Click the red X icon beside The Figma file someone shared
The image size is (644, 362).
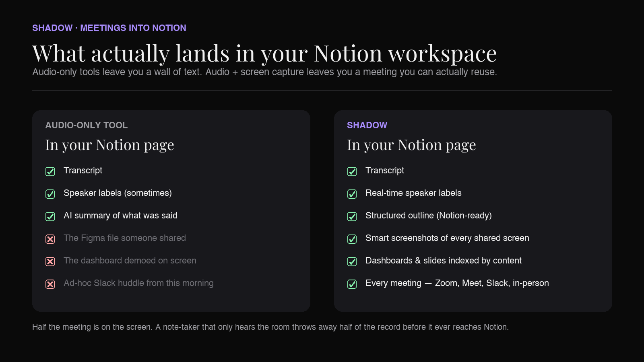50,239
